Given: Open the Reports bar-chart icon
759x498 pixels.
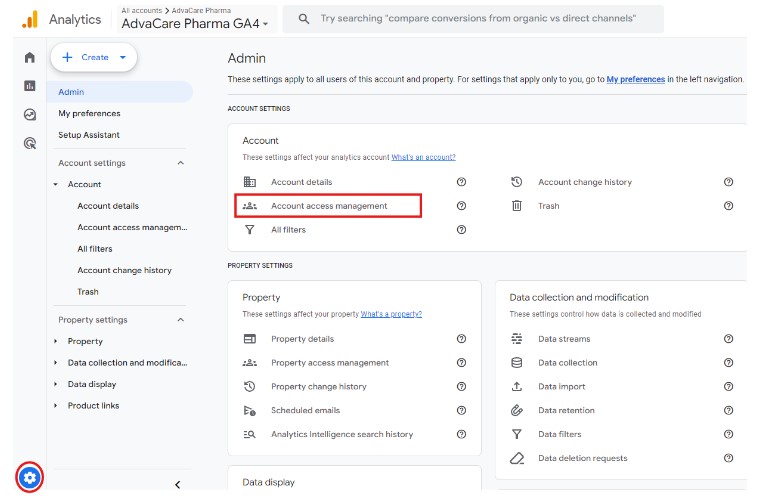Looking at the screenshot, I should pos(30,86).
